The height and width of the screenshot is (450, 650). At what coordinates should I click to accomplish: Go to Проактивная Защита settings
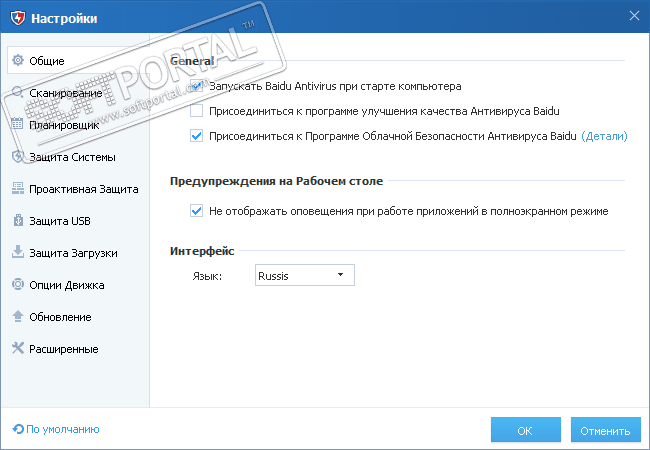pos(79,189)
